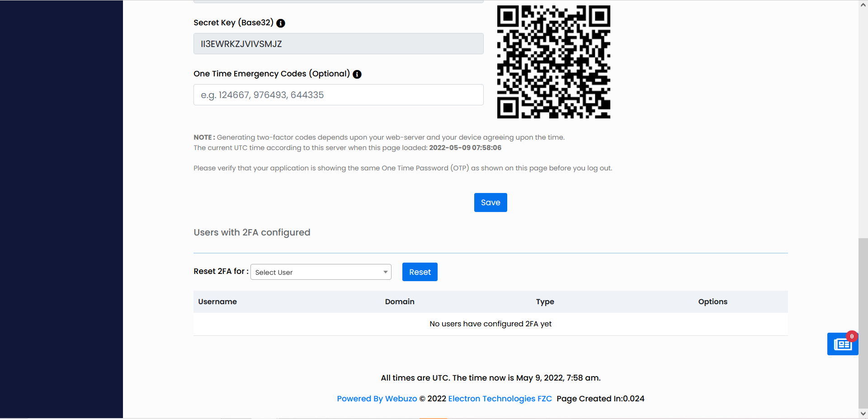Click the scrollbar down arrow
The width and height of the screenshot is (868, 419).
(863, 414)
